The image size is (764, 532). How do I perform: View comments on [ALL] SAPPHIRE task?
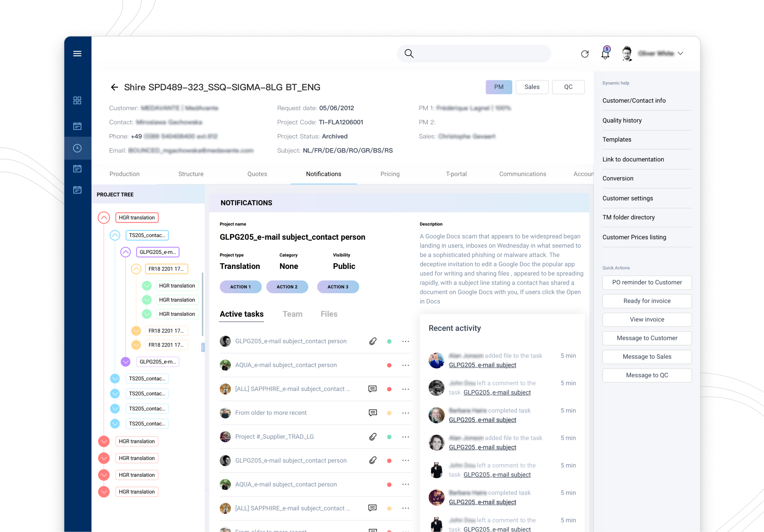pos(372,389)
